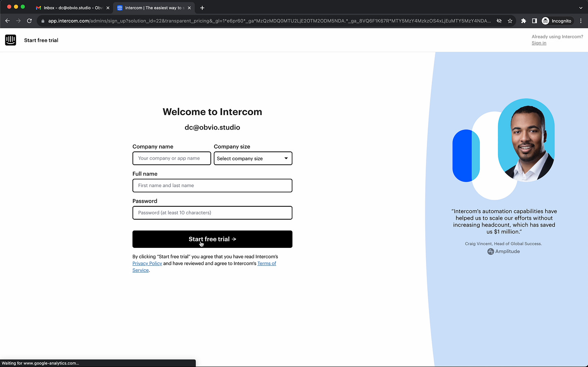This screenshot has width=588, height=367.
Task: Click the browser forward arrow
Action: [x=18, y=21]
